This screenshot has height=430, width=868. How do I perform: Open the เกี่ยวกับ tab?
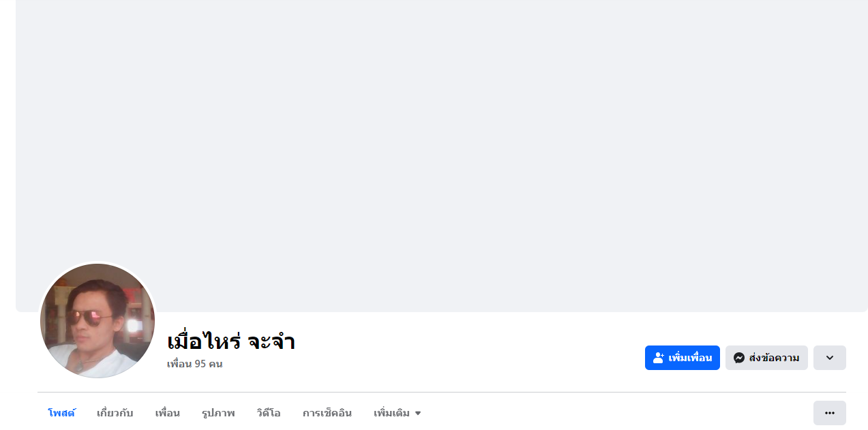115,413
